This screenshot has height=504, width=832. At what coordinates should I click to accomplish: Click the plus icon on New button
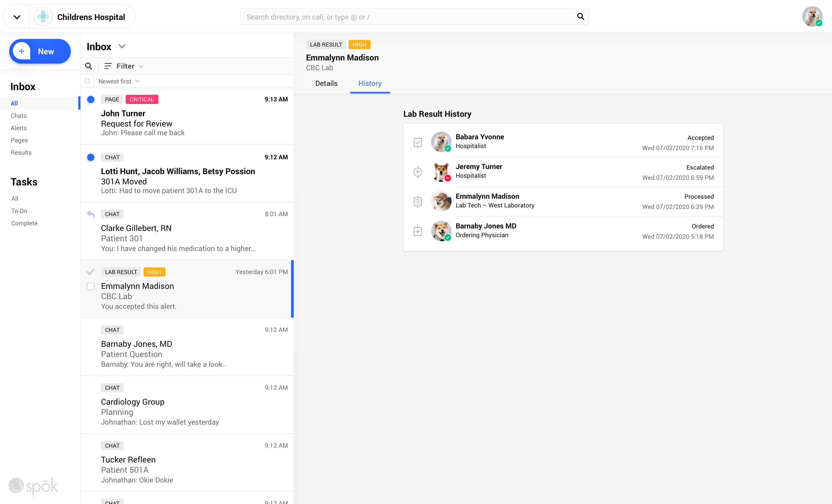coord(22,51)
